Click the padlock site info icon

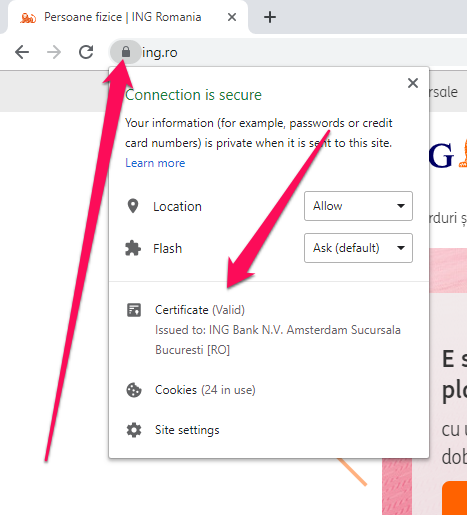pos(126,52)
